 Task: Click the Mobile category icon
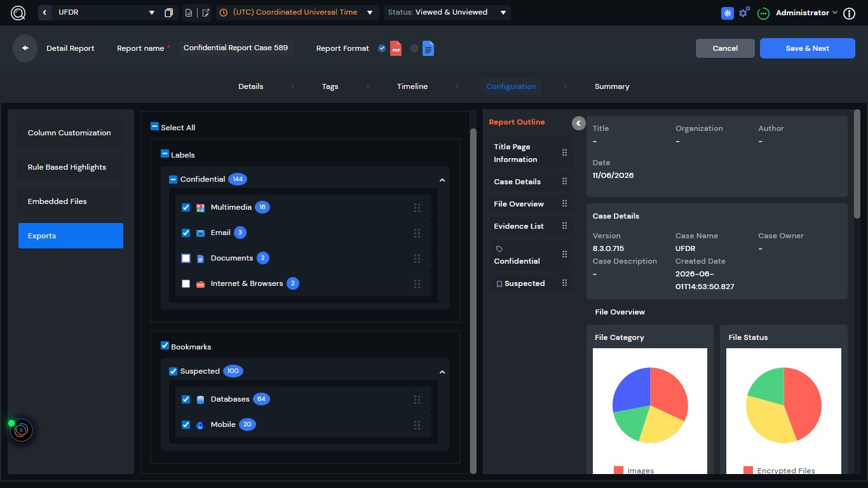click(x=200, y=425)
